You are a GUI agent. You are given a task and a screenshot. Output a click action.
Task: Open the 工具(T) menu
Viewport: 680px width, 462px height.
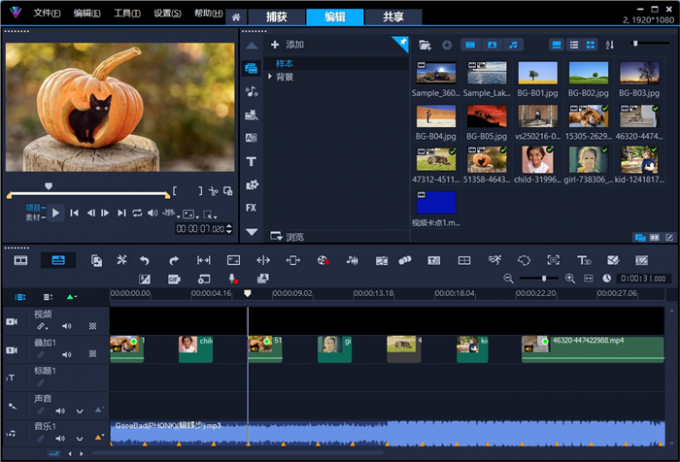127,13
